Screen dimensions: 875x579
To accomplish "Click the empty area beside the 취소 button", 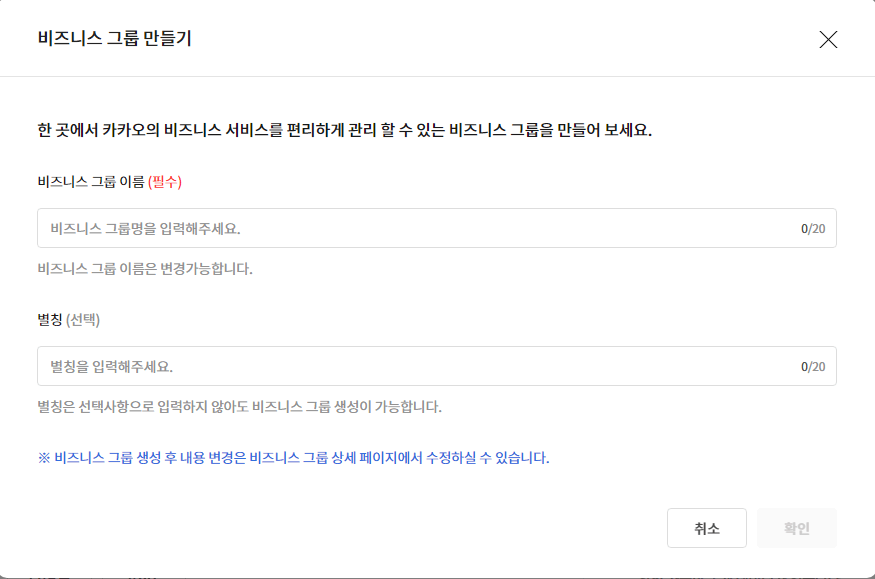I will (550, 528).
